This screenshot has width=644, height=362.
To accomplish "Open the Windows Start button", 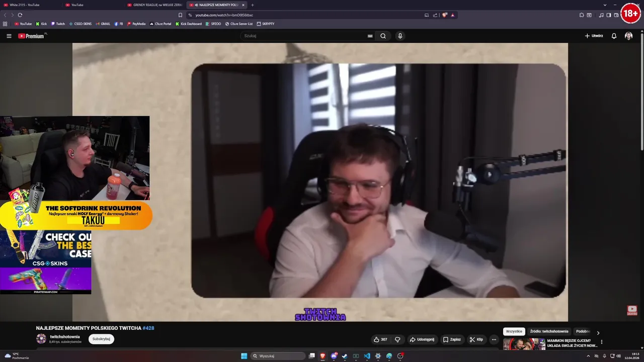I will (244, 356).
